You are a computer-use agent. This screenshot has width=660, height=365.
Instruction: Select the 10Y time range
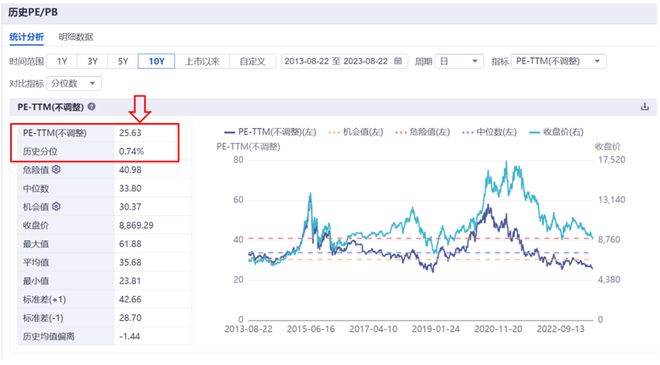tap(156, 61)
